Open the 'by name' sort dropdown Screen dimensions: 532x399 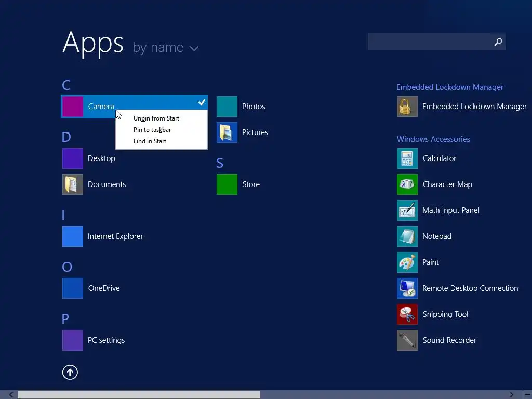166,47
